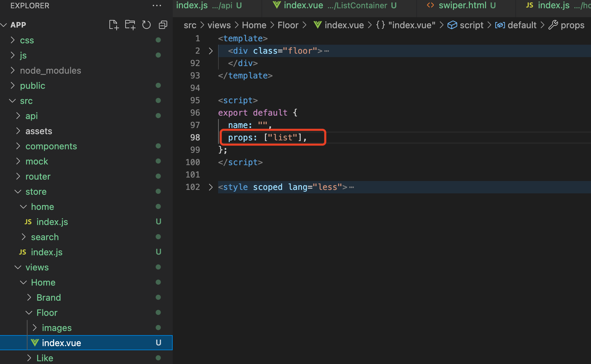591x364 pixels.
Task: Expand the Brand folder
Action: (49, 298)
